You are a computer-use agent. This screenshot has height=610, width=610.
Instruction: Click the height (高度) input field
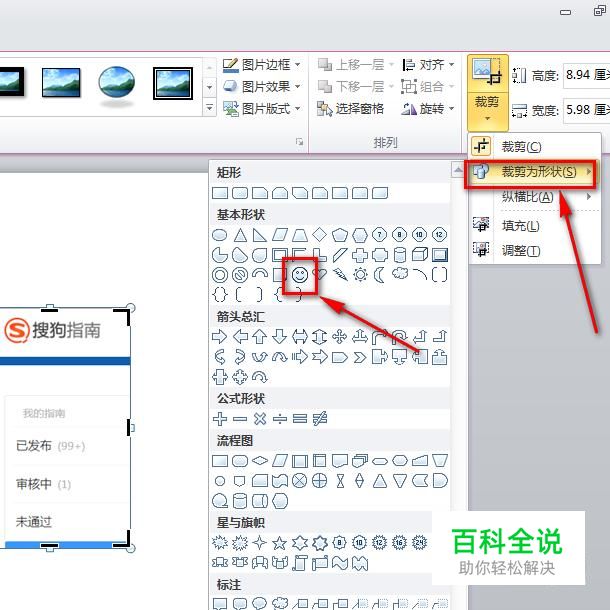point(587,75)
